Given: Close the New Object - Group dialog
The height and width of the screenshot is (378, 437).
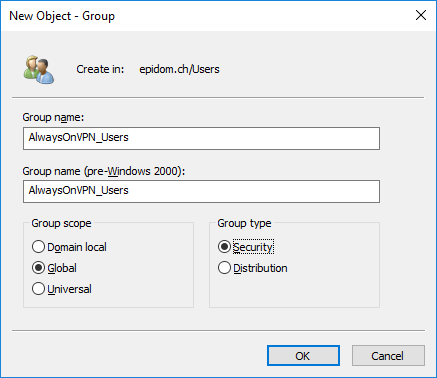Looking at the screenshot, I should [x=421, y=15].
